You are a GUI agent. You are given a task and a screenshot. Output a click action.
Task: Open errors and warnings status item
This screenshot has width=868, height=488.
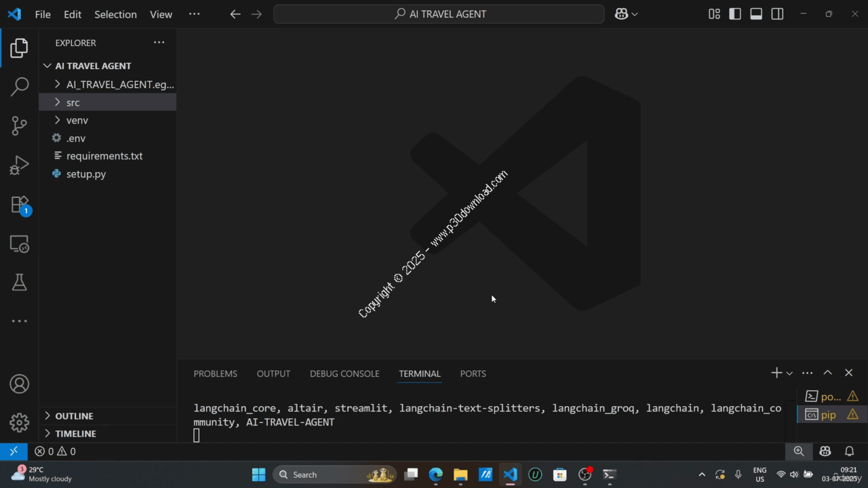(55, 451)
